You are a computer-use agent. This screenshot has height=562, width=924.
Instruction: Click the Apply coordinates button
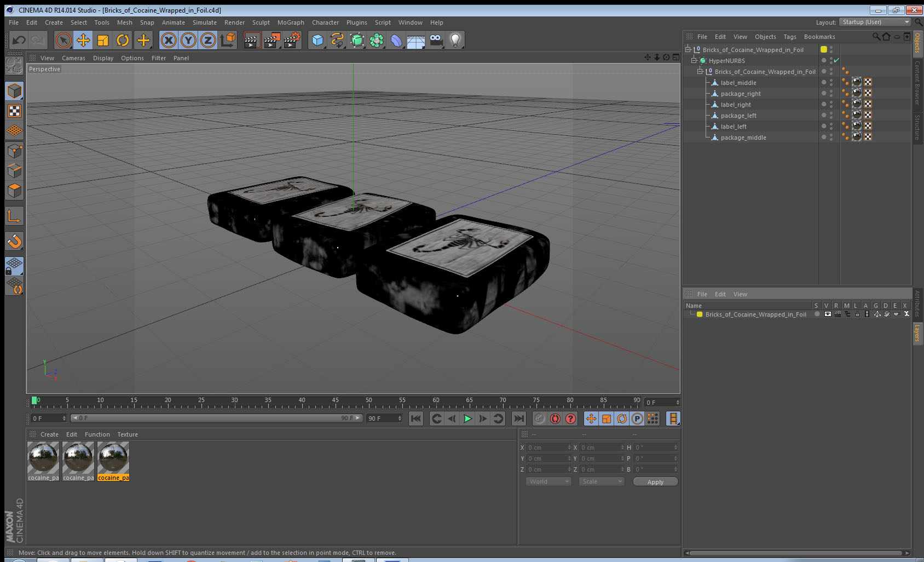[x=655, y=482]
